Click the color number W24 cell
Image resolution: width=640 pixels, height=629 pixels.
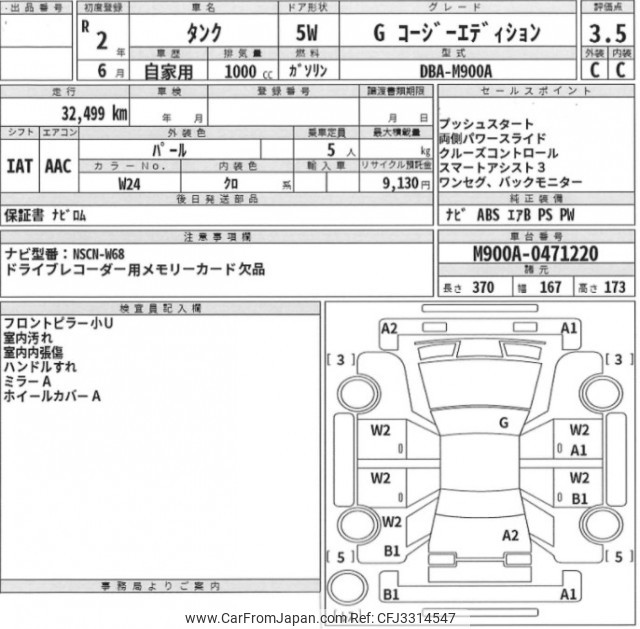[129, 184]
